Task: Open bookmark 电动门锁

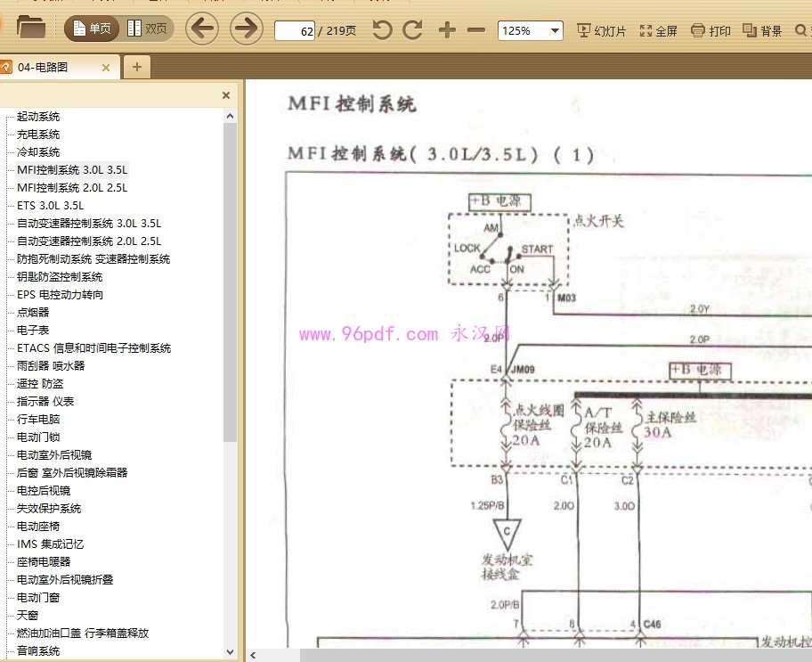Action: 38,437
